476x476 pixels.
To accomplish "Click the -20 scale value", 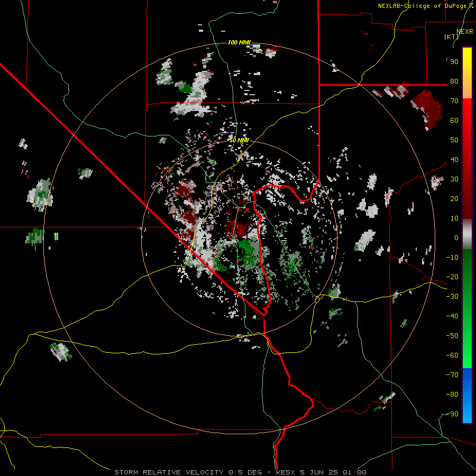I will click(x=452, y=277).
